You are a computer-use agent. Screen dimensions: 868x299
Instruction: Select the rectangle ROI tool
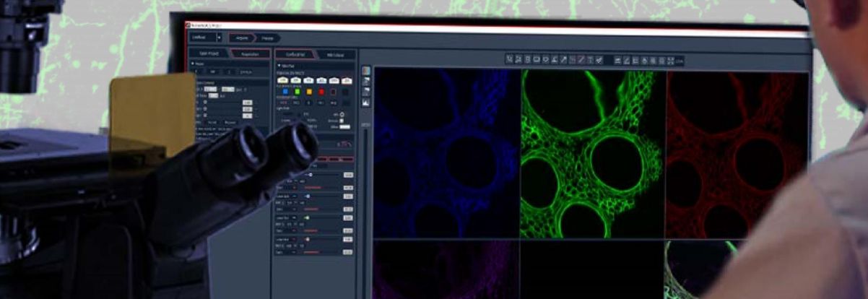tap(537, 60)
